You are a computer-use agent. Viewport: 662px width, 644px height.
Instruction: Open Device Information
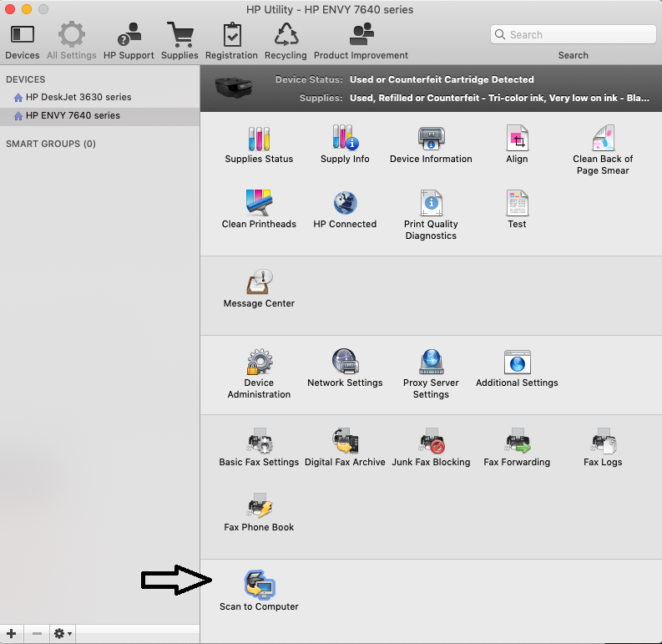pyautogui.click(x=431, y=145)
